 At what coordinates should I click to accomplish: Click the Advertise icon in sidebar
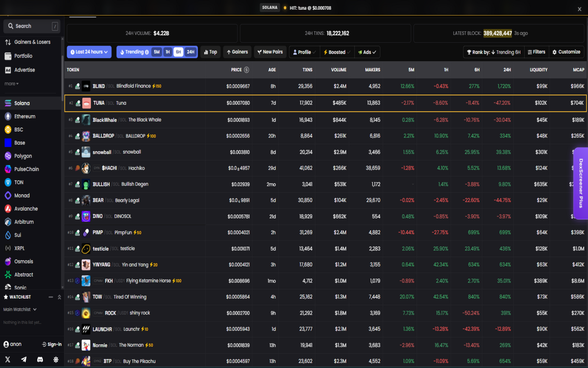tap(8, 70)
